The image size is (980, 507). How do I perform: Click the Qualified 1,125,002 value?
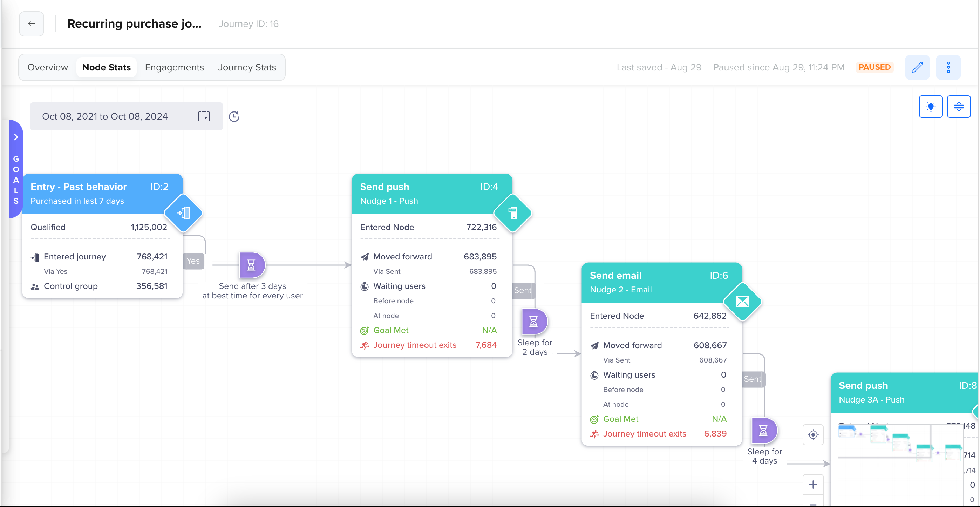149,227
